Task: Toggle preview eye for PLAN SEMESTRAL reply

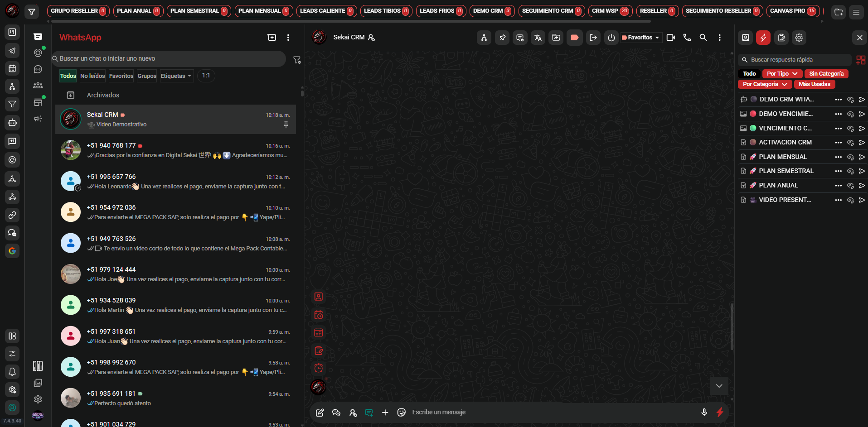Action: pos(850,171)
